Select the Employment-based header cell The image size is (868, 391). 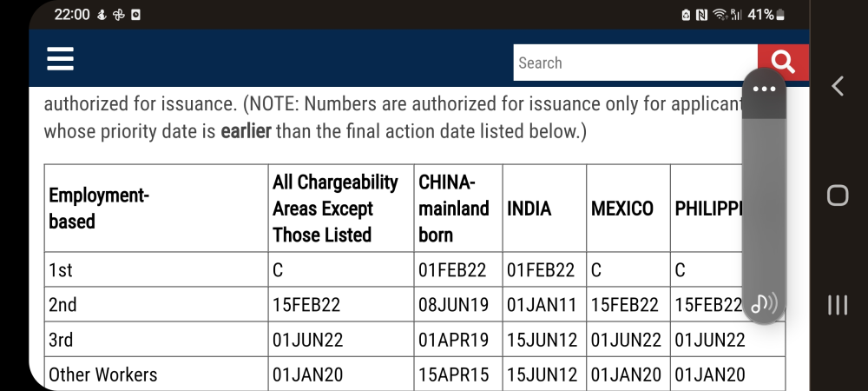pos(156,209)
